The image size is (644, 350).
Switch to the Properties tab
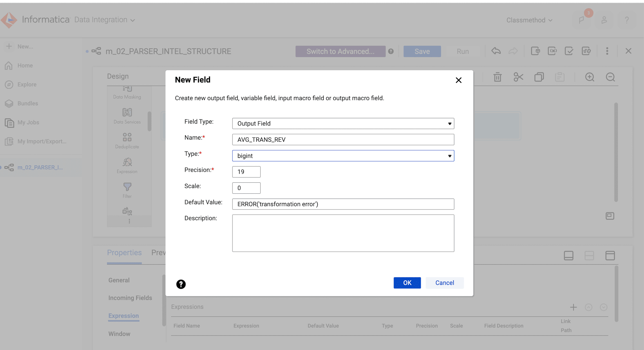(x=124, y=253)
